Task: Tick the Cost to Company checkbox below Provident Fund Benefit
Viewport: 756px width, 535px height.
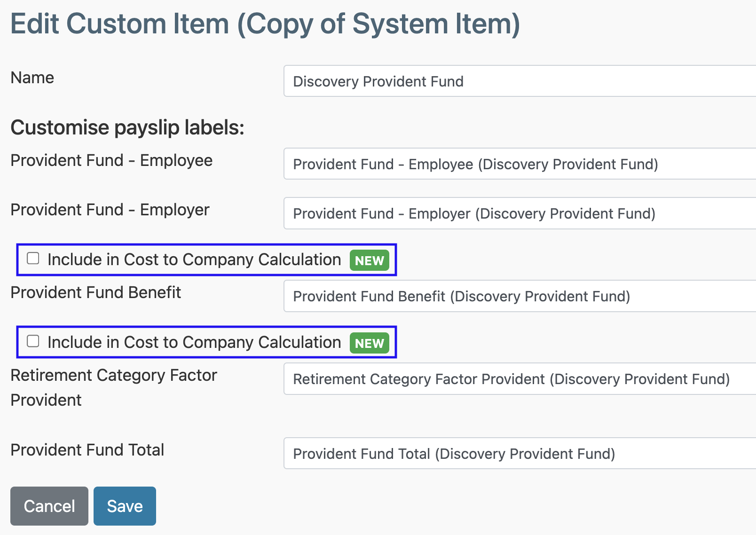Action: pos(32,341)
